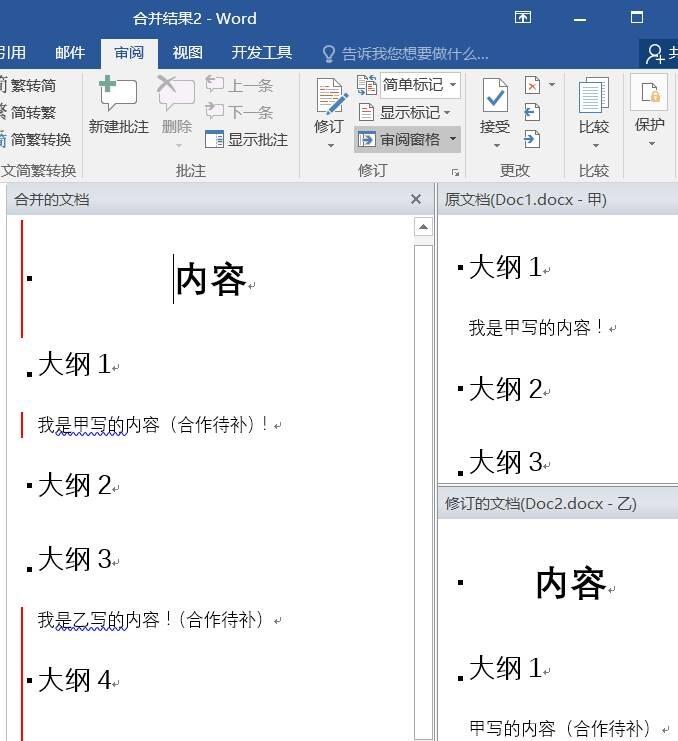Image resolution: width=678 pixels, height=741 pixels.
Task: Toggle Show Comments (显示批注)
Action: pos(246,139)
